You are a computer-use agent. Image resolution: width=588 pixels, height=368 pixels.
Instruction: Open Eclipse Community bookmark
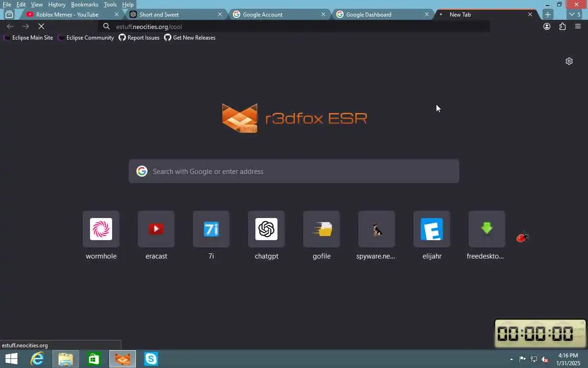(x=86, y=38)
